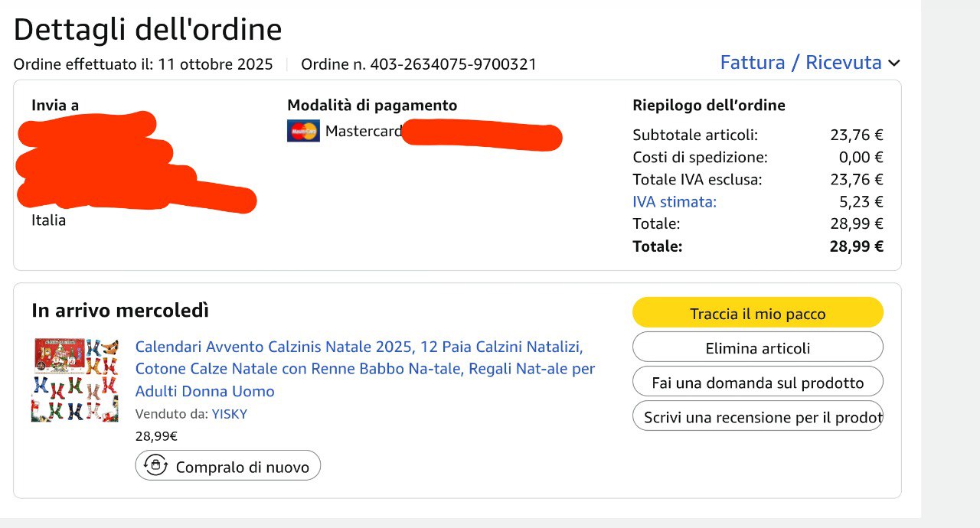The width and height of the screenshot is (980, 528).
Task: Open Scrivi una recensione per il prodotto
Action: tap(757, 417)
